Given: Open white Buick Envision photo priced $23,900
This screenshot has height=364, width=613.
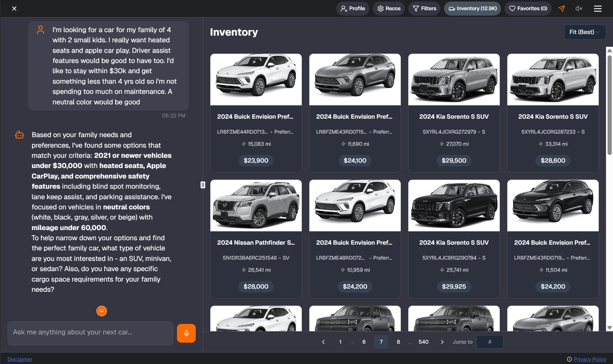Looking at the screenshot, I should click(x=256, y=80).
